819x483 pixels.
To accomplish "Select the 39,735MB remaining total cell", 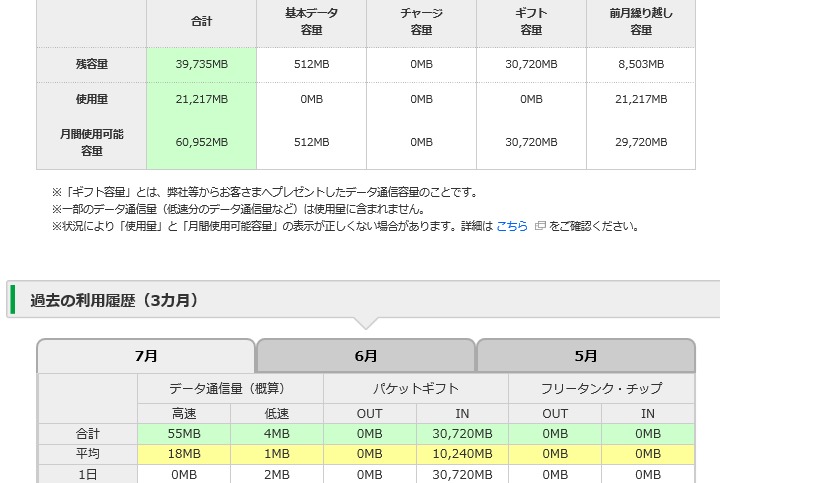I will (x=202, y=64).
